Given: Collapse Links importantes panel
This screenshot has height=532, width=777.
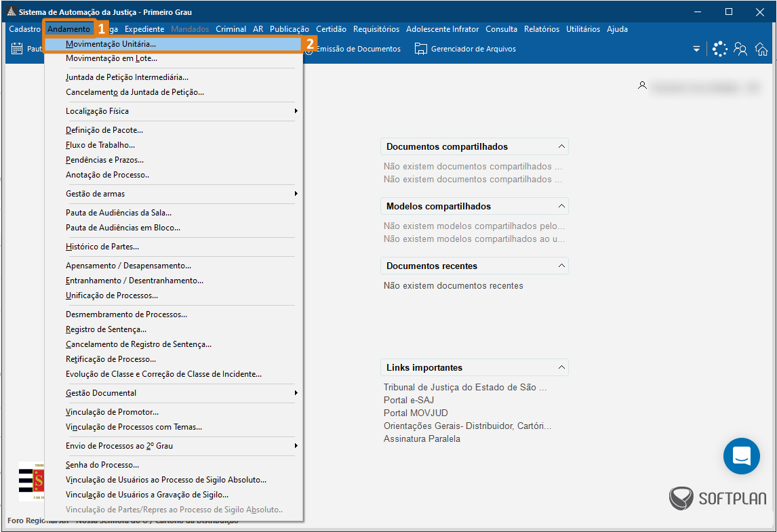Looking at the screenshot, I should tap(561, 367).
